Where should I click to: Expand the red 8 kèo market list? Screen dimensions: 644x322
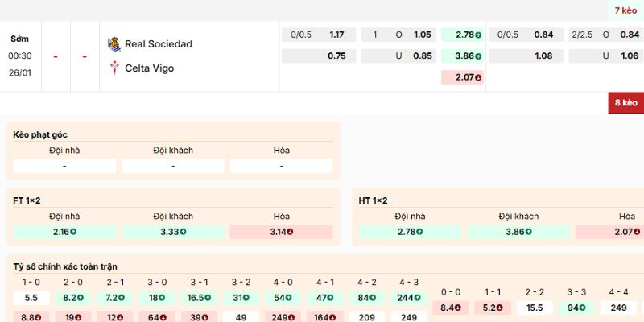[625, 102]
